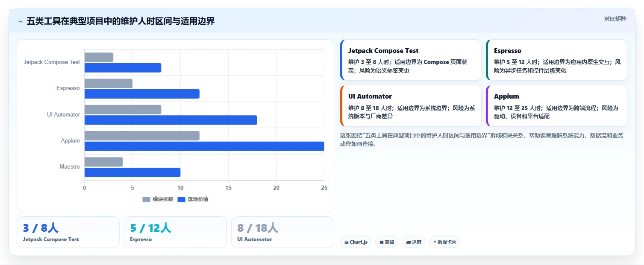Click the gray Espresso bar
Image resolution: width=644 pixels, height=265 pixels.
click(109, 83)
